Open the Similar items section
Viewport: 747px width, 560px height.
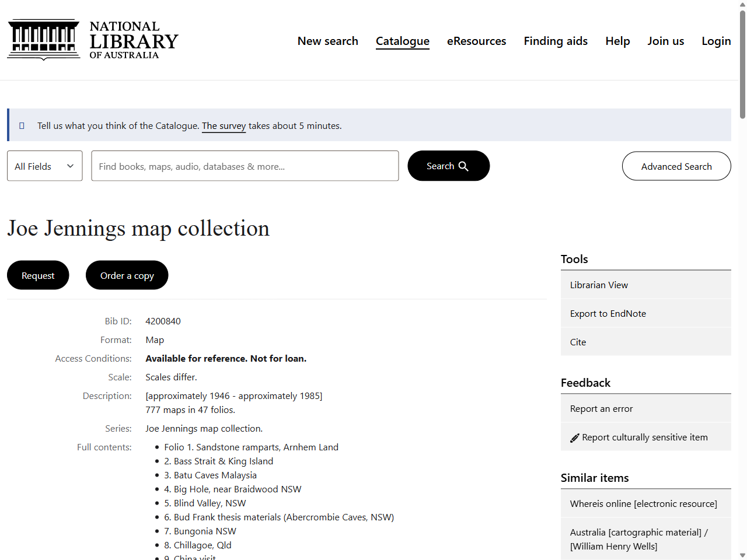pos(595,478)
